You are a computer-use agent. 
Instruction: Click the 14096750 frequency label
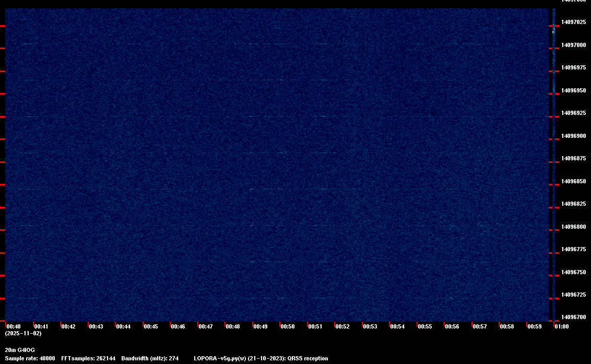click(x=574, y=272)
